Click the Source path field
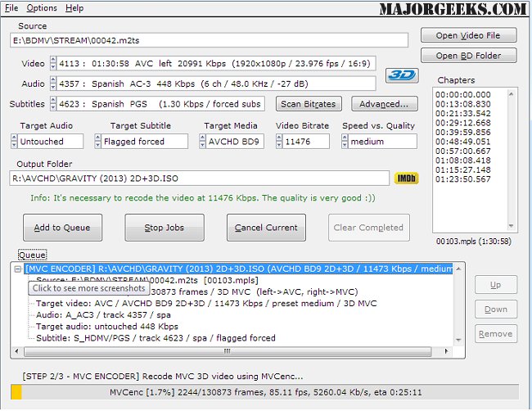 coord(209,40)
